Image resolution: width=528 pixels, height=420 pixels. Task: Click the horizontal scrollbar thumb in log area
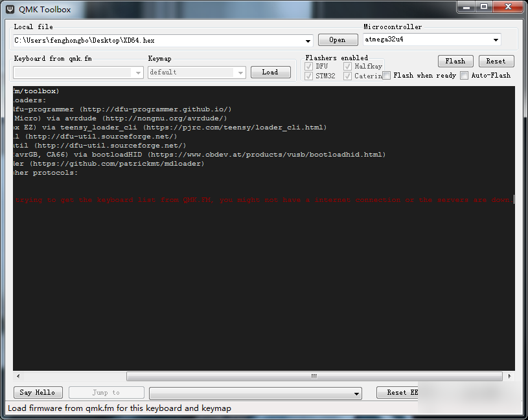point(314,376)
